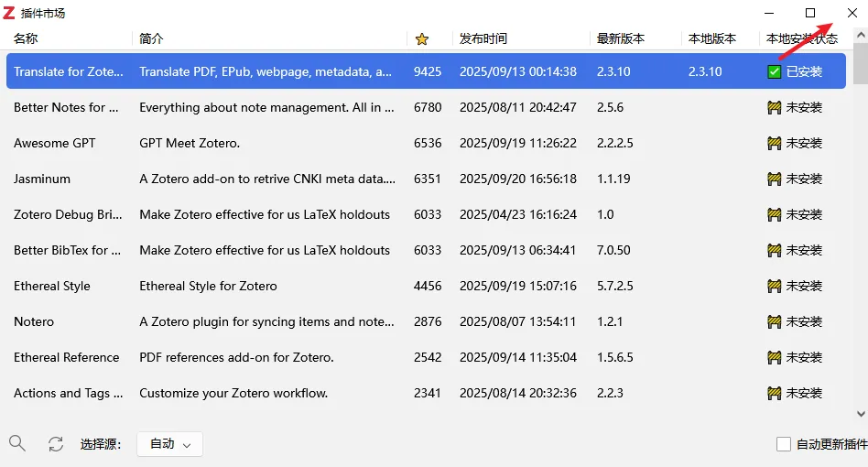Maximize the 插件市场 window

click(x=810, y=13)
